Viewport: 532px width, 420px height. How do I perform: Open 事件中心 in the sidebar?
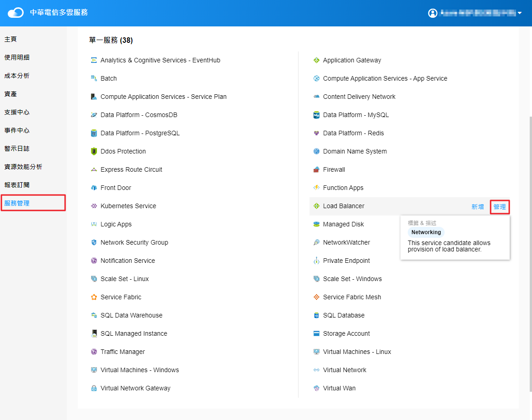click(17, 130)
